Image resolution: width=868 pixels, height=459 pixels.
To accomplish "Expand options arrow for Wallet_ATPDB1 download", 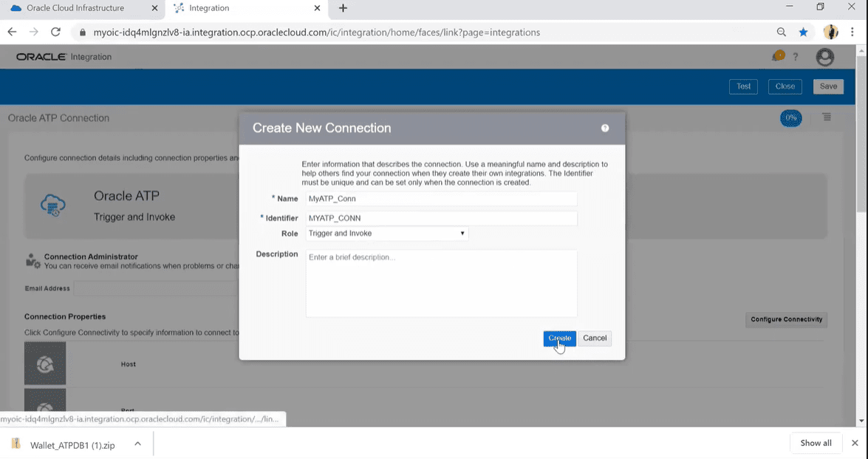I will (x=138, y=444).
